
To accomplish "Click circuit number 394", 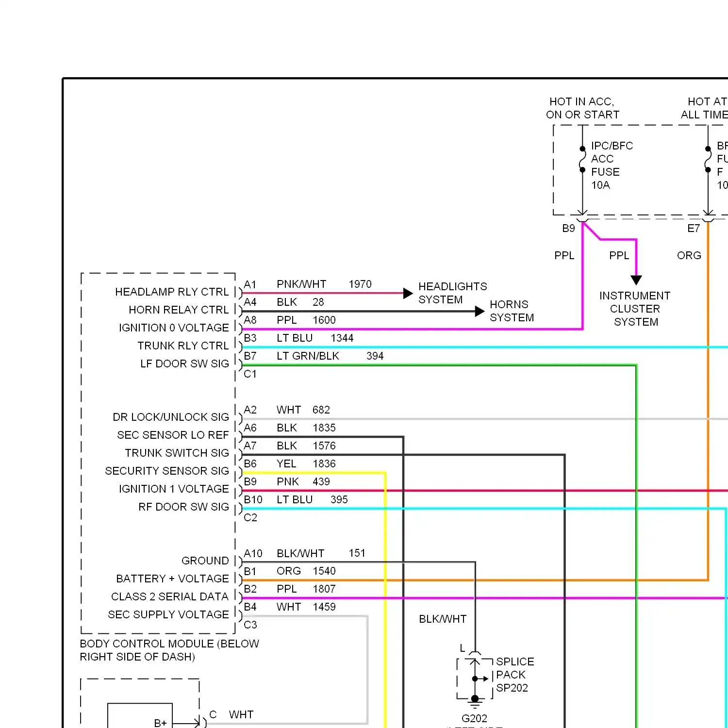I will click(375, 356).
